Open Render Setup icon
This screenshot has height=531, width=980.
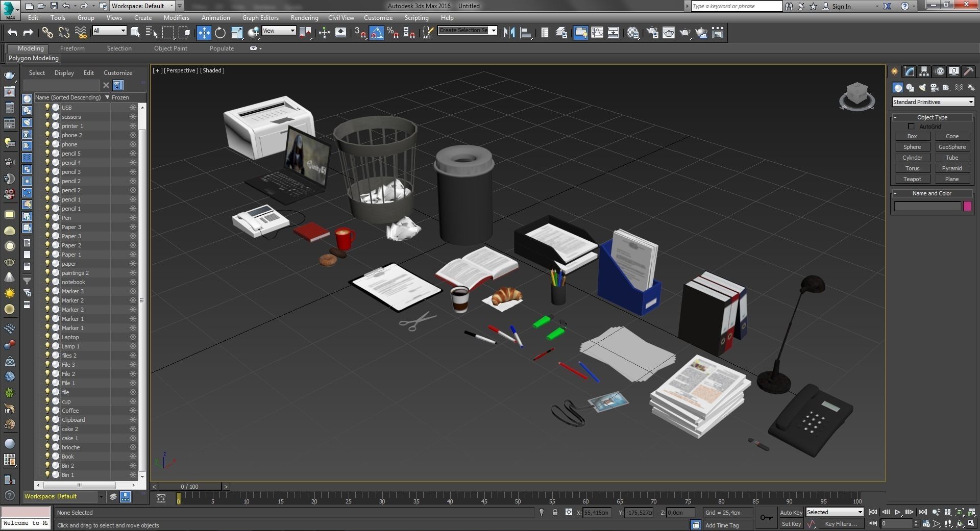(652, 33)
